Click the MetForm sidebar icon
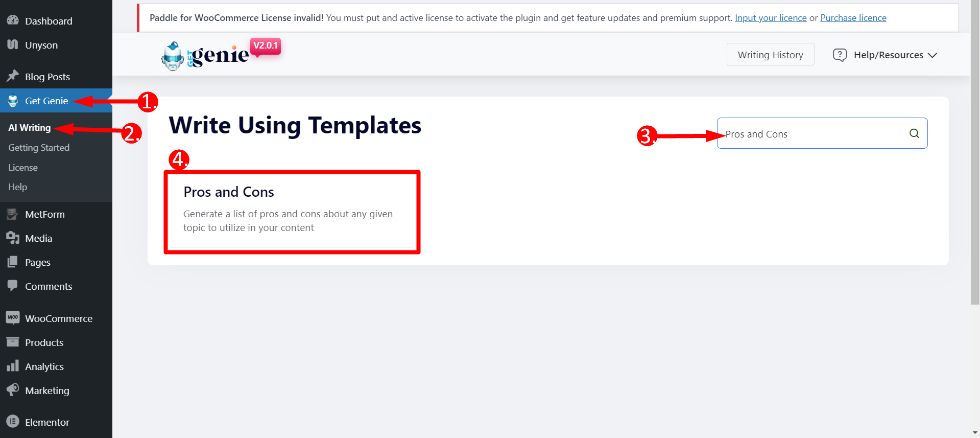The image size is (980, 438). click(13, 214)
